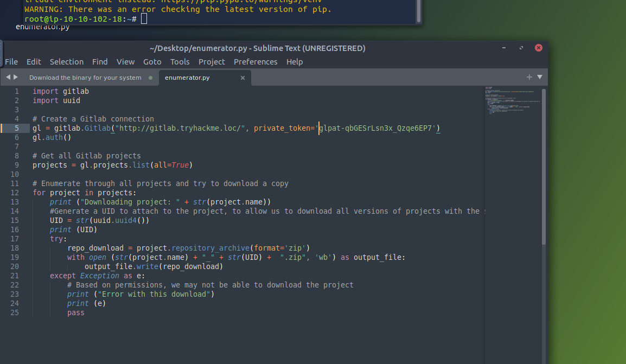Click the terminal window scrollbar
The height and width of the screenshot is (364, 626).
[x=418, y=11]
